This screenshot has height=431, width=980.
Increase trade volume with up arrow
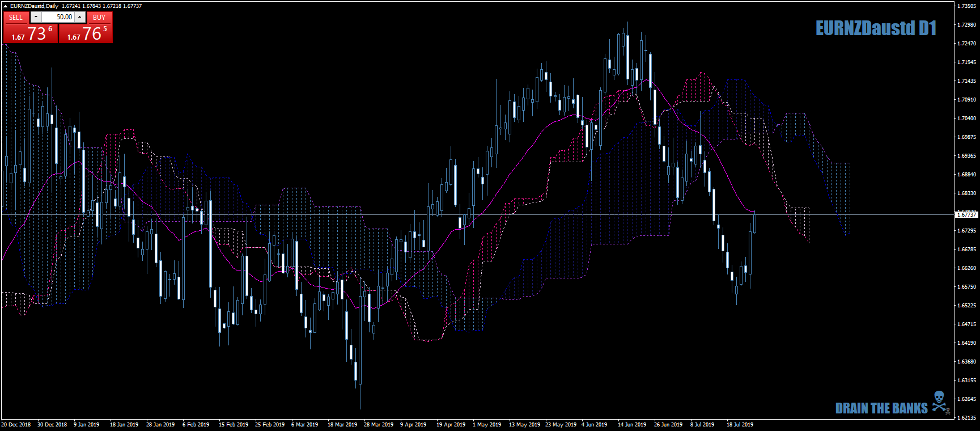coord(80,17)
